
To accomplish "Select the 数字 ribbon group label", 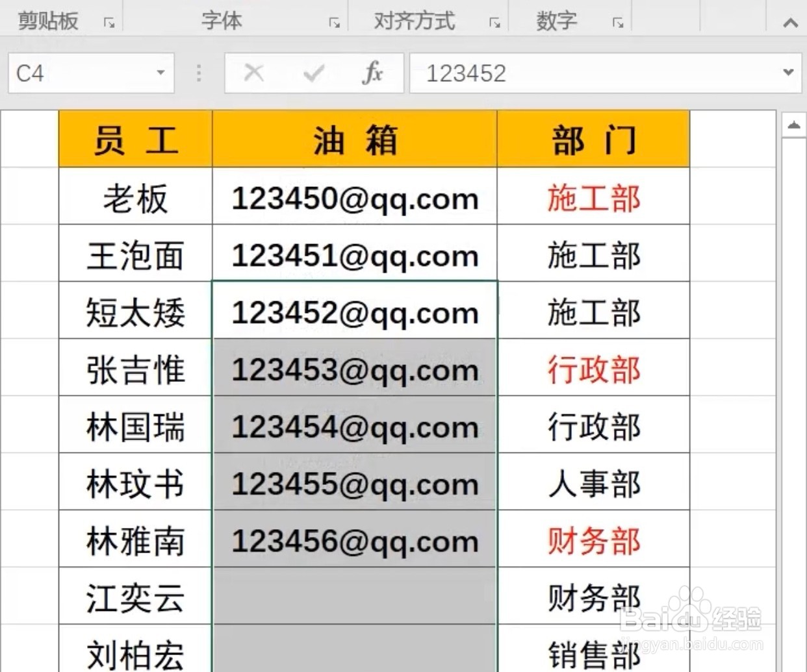I will point(556,20).
